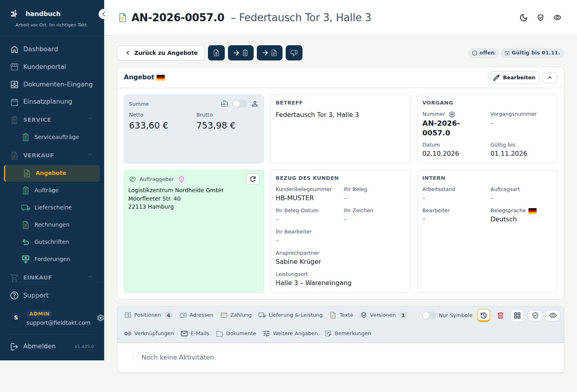This screenshot has height=392, width=577.
Task: Select the E-Mails tab
Action: click(x=195, y=334)
